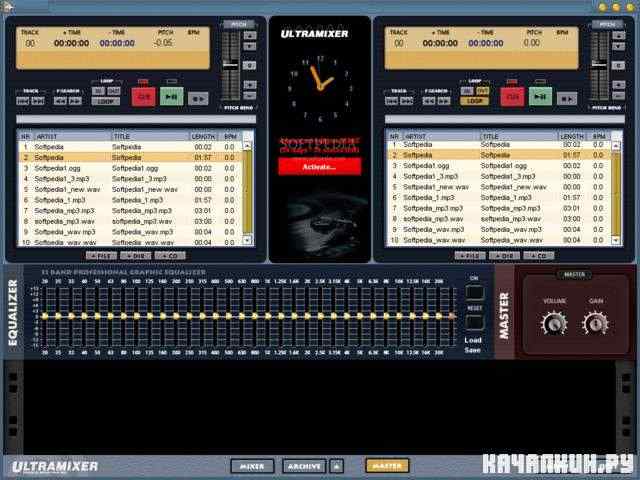Add CD to right playlist
This screenshot has width=640, height=480.
(x=539, y=256)
